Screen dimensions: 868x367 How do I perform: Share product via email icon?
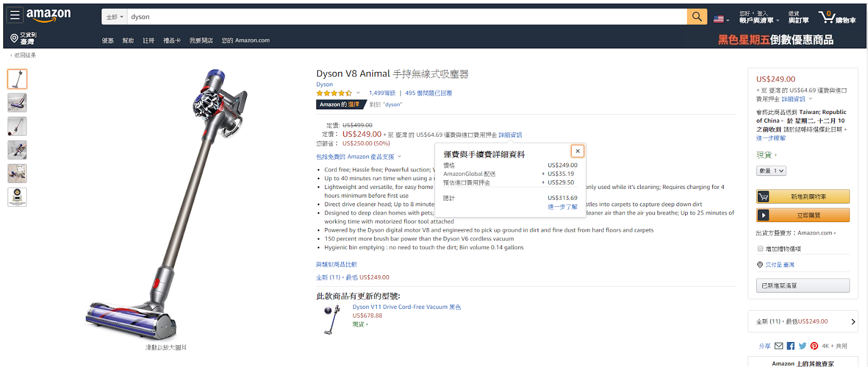click(x=778, y=346)
